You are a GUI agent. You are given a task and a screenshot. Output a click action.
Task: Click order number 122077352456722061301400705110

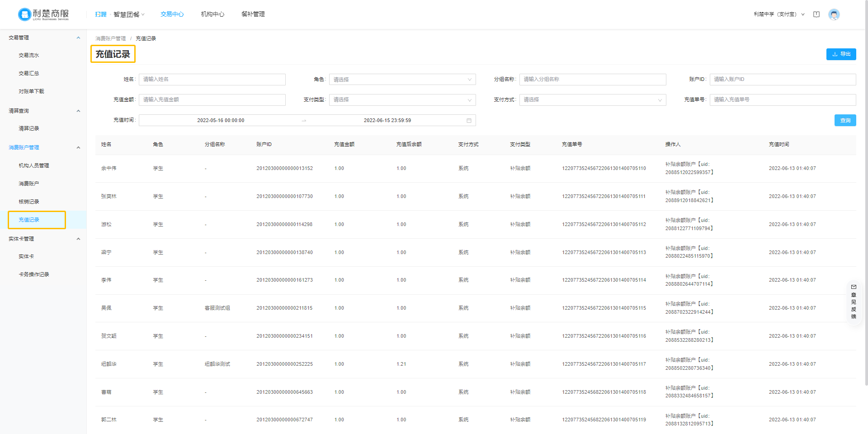[x=604, y=168]
